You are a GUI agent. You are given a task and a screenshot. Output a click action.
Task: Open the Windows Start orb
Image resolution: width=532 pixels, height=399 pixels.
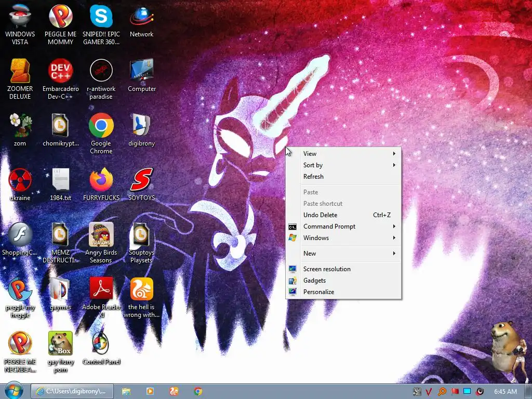14,391
